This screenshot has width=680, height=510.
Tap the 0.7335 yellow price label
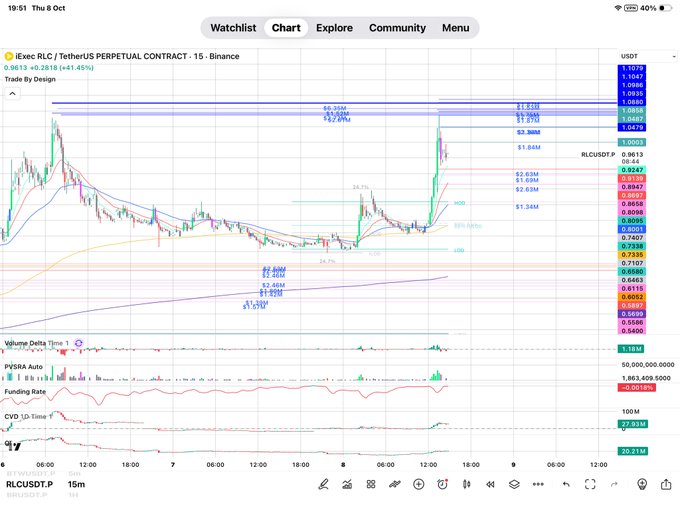(x=632, y=255)
